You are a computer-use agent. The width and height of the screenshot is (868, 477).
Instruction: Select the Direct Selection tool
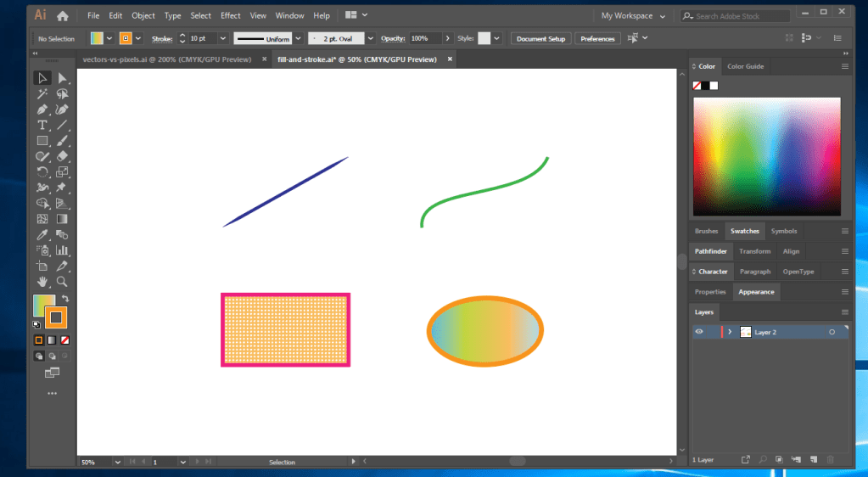point(62,78)
